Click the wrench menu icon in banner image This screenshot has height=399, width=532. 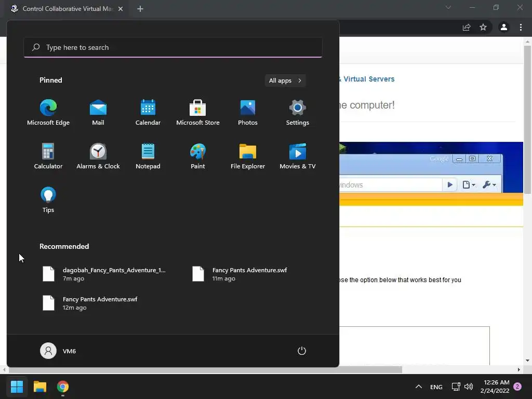coord(489,185)
